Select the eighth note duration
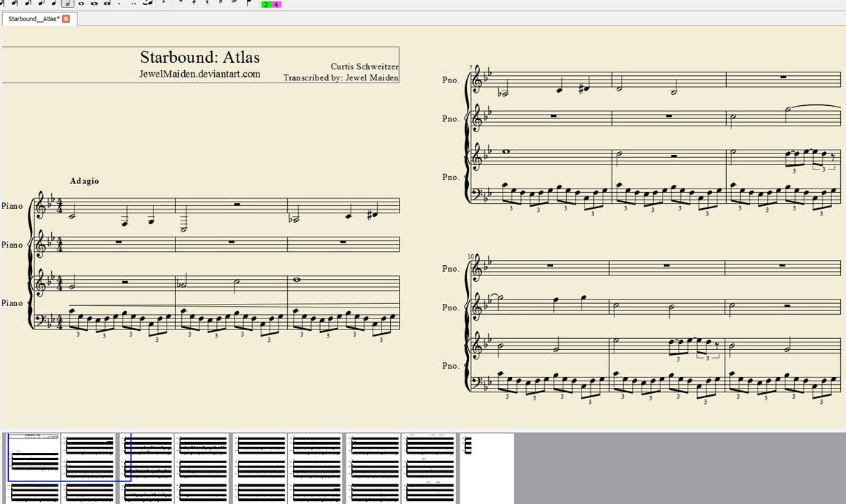846x504 pixels. pyautogui.click(x=41, y=3)
